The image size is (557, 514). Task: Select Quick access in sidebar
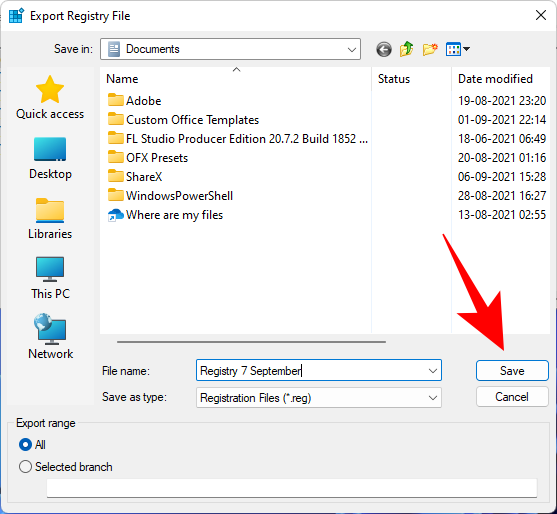50,97
